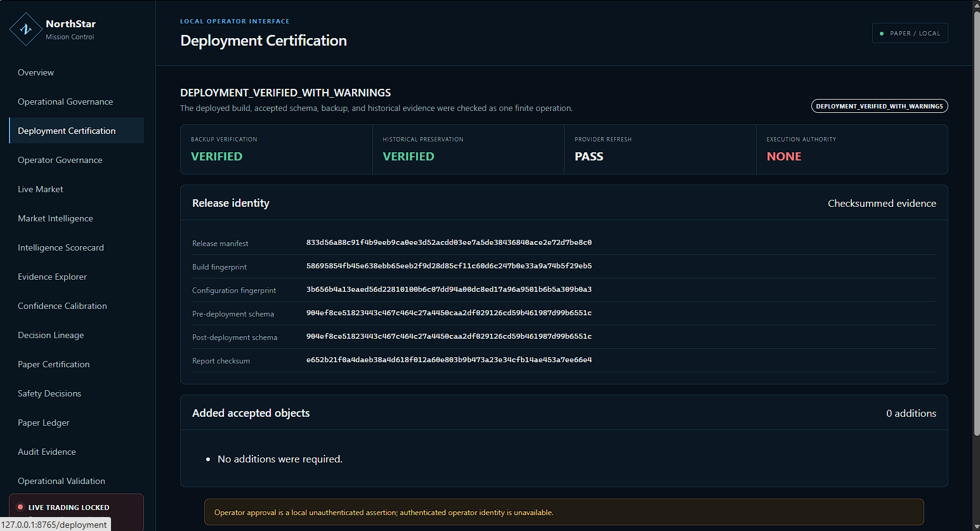Click the Release manifest hash value
The image size is (980, 531).
[449, 242]
